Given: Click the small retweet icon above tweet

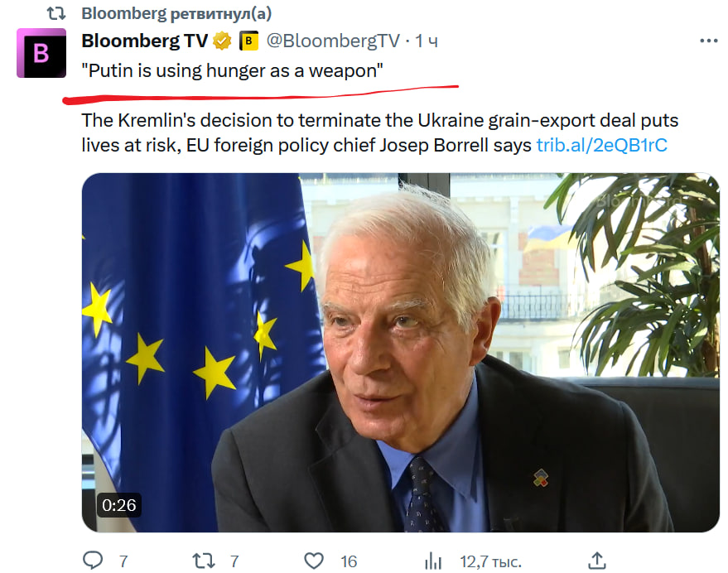Looking at the screenshot, I should click(x=55, y=13).
